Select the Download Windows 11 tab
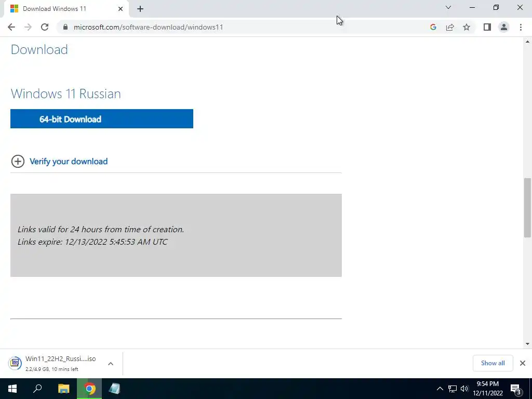The width and height of the screenshot is (532, 399). (x=66, y=9)
